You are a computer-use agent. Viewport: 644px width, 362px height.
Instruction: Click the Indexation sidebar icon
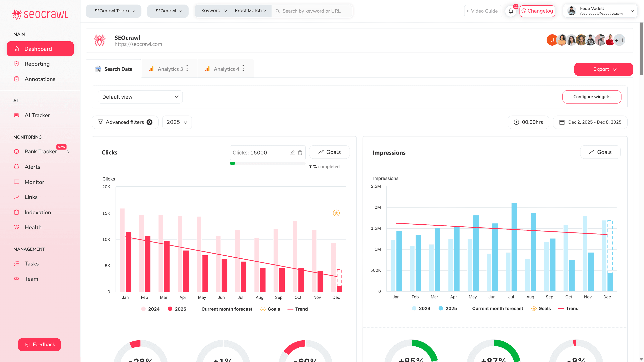pos(16,212)
